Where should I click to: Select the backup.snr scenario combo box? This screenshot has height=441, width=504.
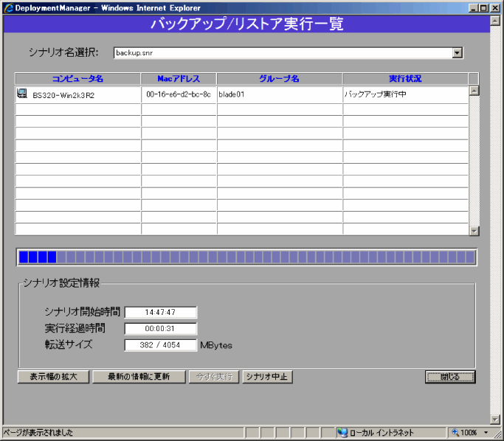(x=289, y=52)
